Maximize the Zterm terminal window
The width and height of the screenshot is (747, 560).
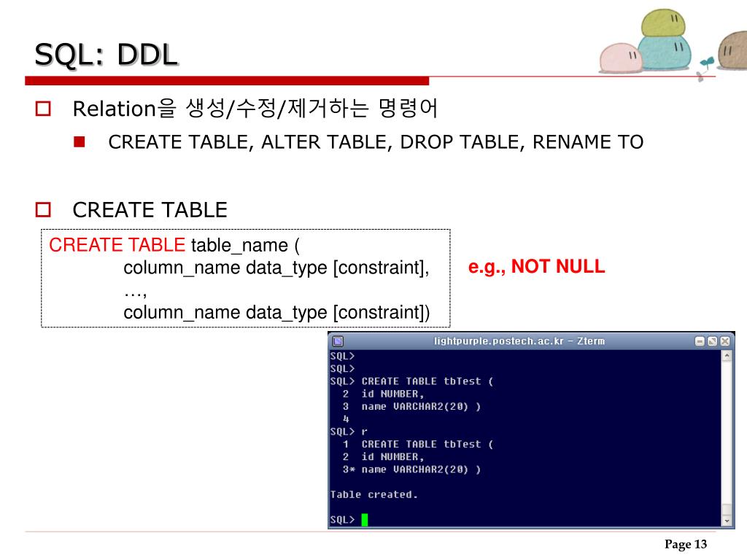coord(712,341)
